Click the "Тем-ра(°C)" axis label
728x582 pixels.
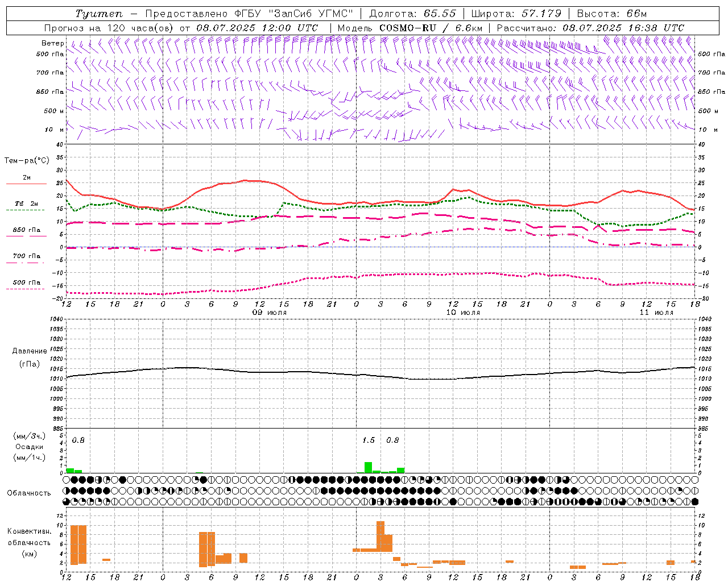pos(27,161)
